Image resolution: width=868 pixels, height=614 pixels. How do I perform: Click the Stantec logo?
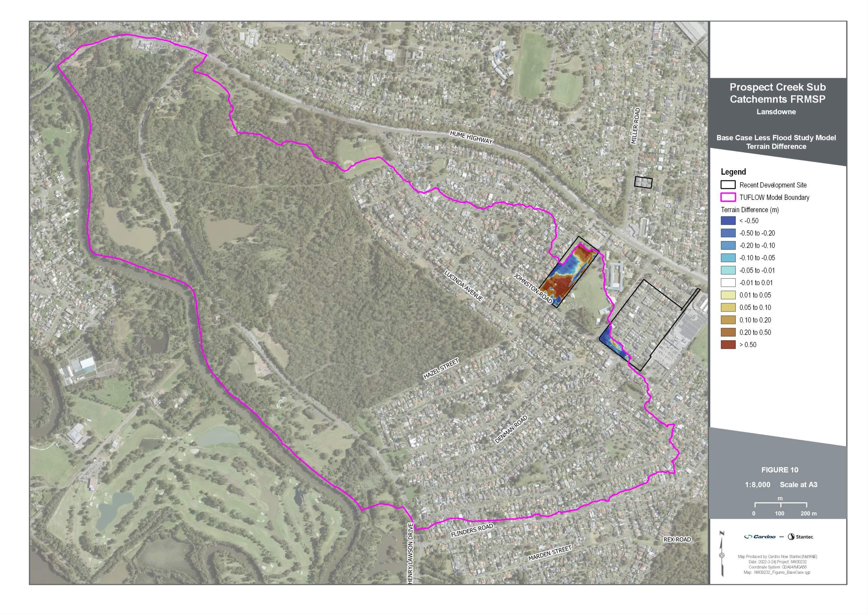pos(800,536)
